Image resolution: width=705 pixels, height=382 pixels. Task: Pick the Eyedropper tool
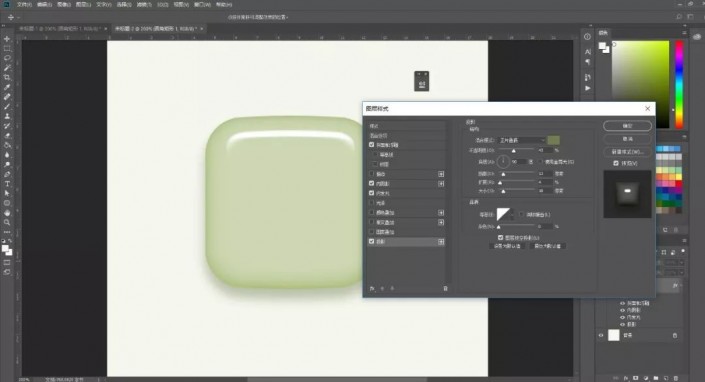click(x=7, y=87)
